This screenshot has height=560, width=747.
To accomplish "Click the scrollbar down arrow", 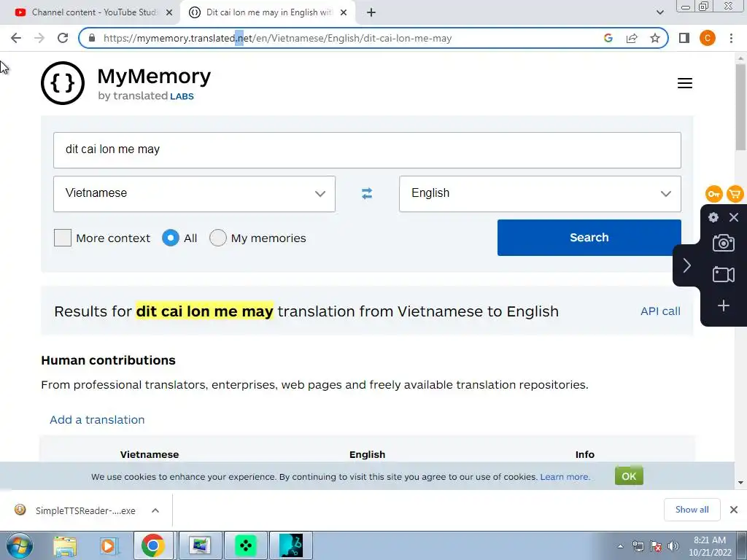I will 740,483.
